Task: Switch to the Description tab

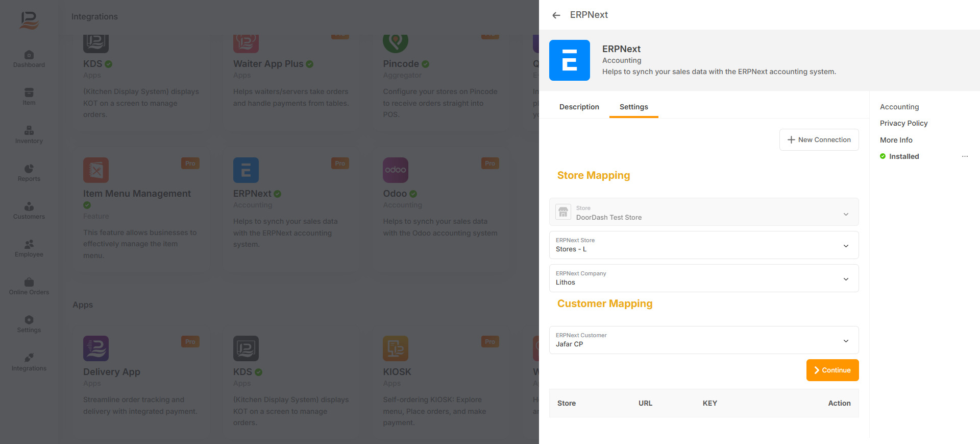Action: (x=579, y=107)
